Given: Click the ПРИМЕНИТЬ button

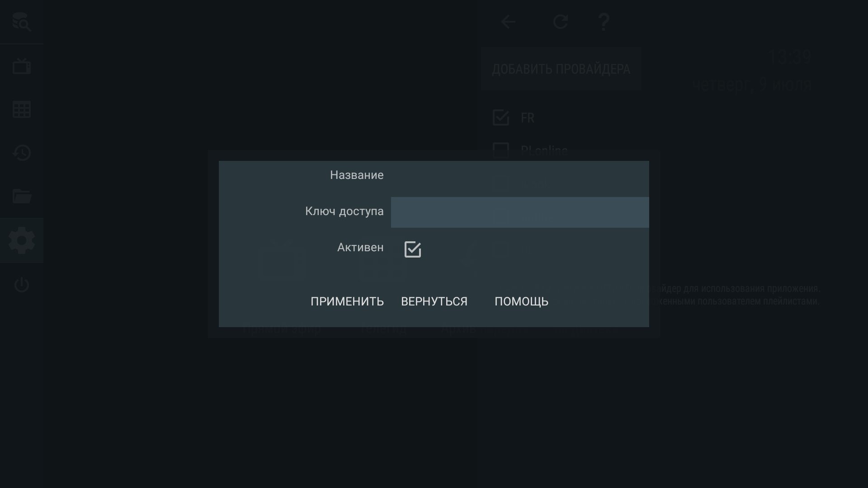Looking at the screenshot, I should 347,301.
